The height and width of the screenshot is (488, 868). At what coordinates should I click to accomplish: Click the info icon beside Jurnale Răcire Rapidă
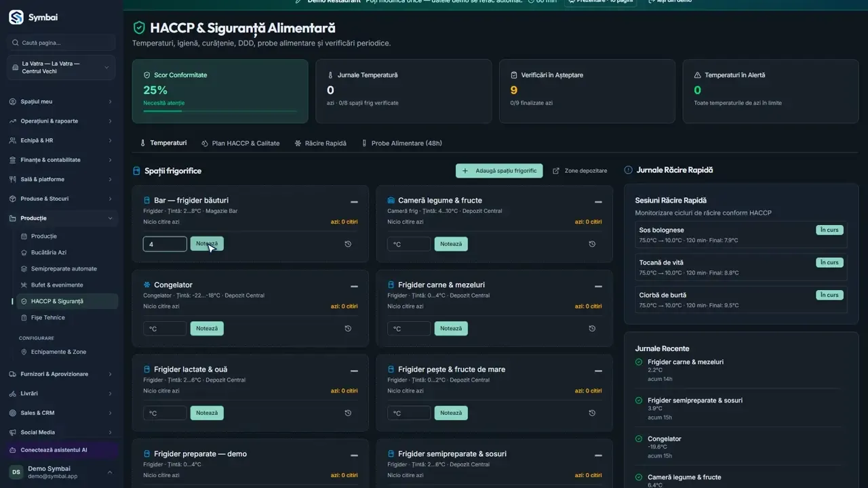(x=628, y=170)
